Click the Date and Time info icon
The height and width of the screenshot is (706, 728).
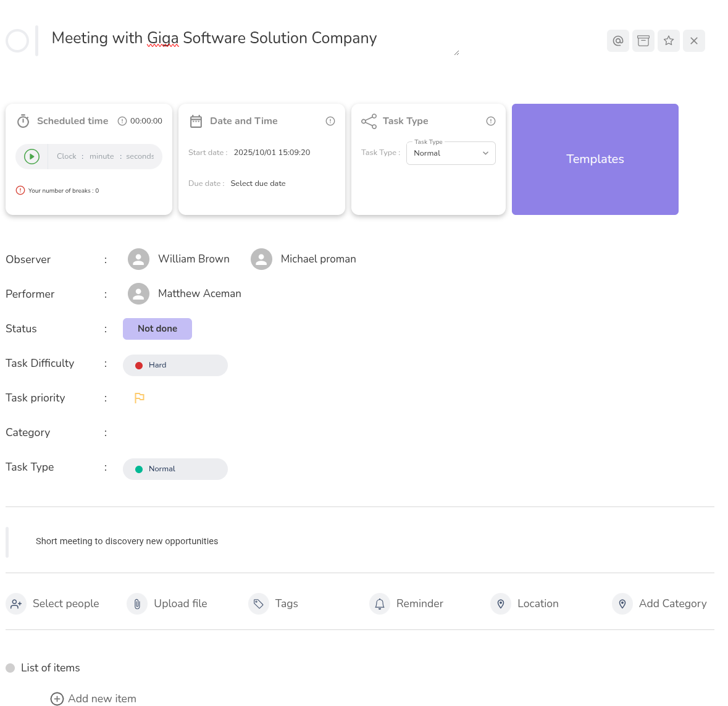click(x=330, y=121)
